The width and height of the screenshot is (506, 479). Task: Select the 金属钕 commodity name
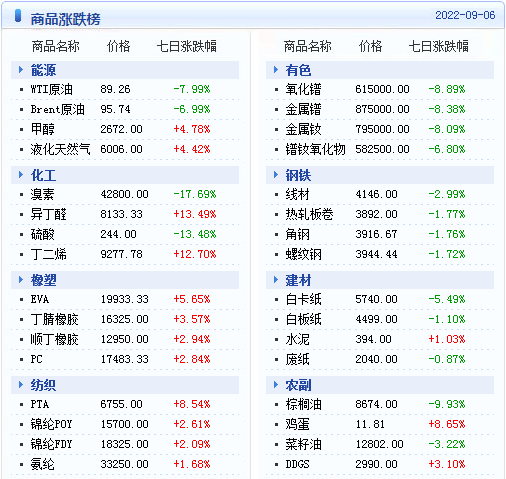coord(303,129)
